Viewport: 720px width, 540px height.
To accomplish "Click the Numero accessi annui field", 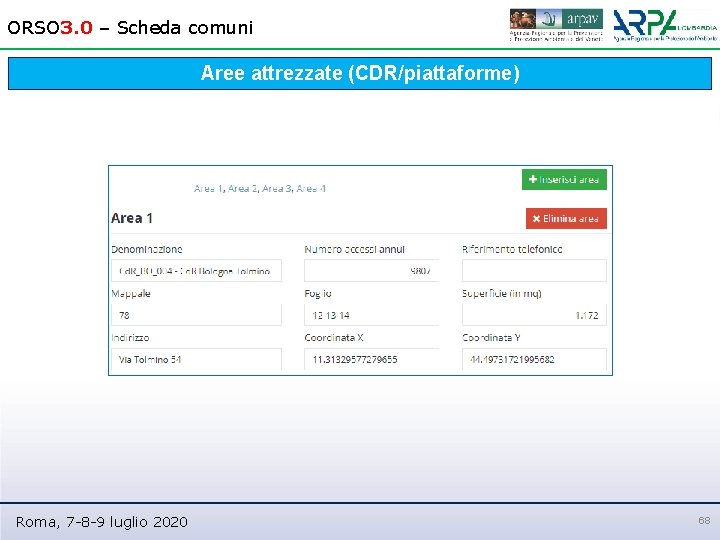I will (x=371, y=271).
